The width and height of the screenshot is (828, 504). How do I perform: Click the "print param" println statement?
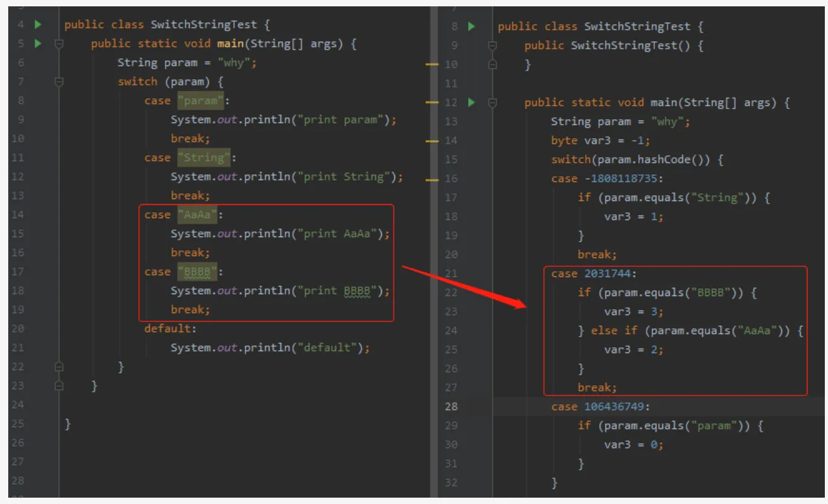click(283, 120)
